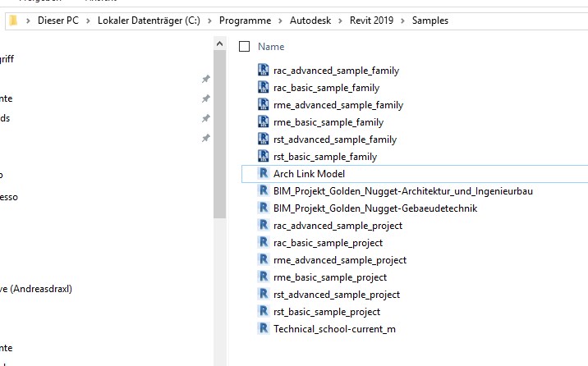Click the rst_advanced_sample_project Revit icon

coord(264,294)
